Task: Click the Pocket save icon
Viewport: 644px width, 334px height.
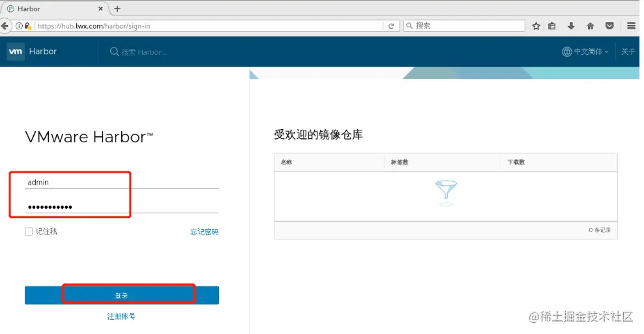Action: 609,26
